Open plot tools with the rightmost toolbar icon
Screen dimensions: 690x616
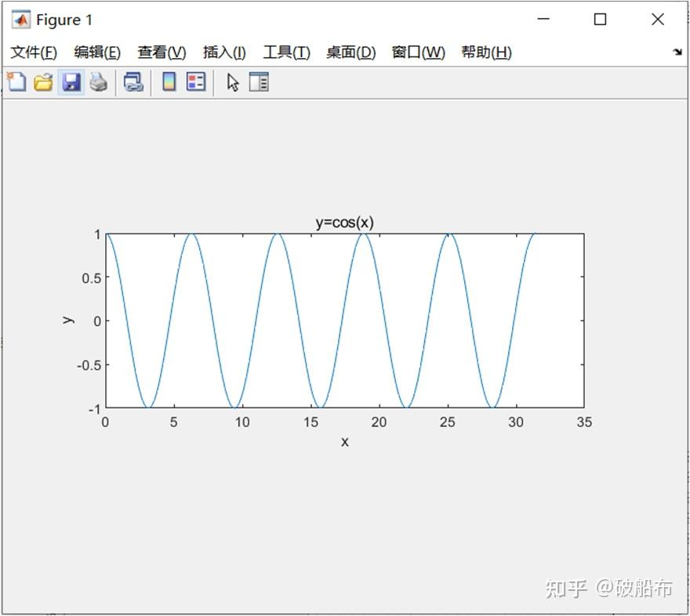260,82
